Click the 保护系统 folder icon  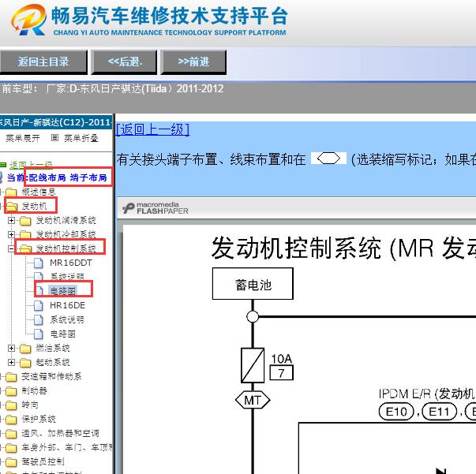pyautogui.click(x=11, y=420)
